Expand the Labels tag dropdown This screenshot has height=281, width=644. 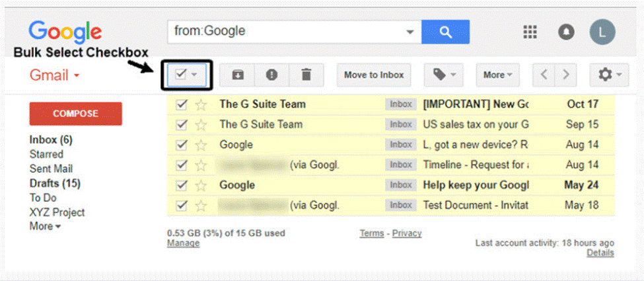(443, 75)
